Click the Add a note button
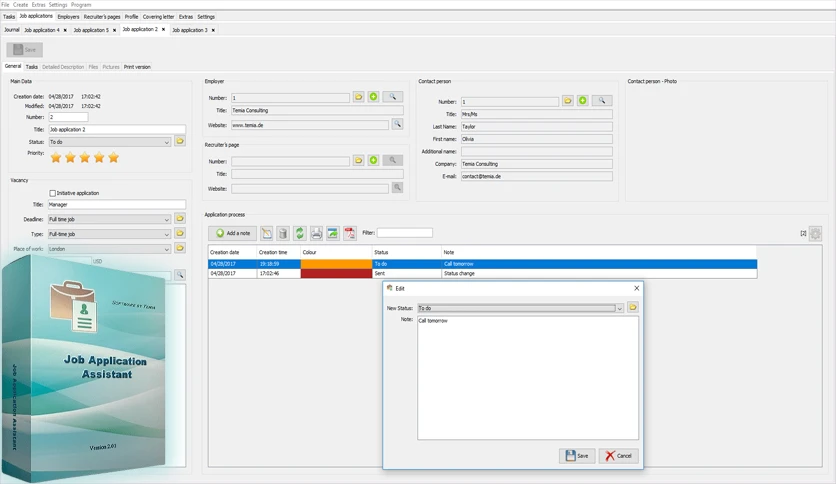The height and width of the screenshot is (484, 836). point(232,233)
